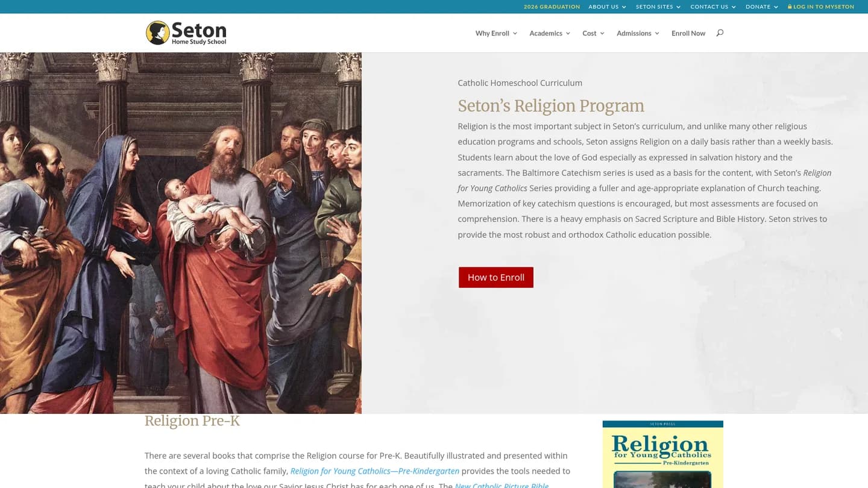Screen dimensions: 868x488
Task: Open the Academics menu item
Action: (x=546, y=33)
